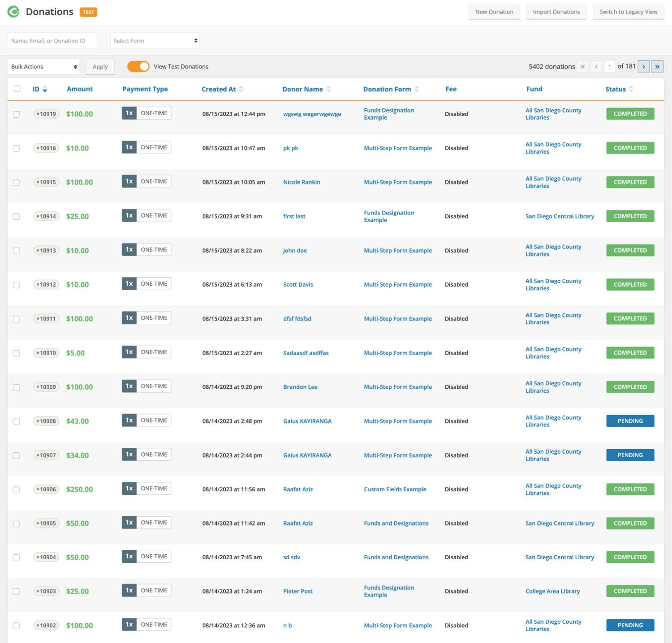Click PENDING status for donation 10902
Screen dimensions: 672x643
(630, 625)
